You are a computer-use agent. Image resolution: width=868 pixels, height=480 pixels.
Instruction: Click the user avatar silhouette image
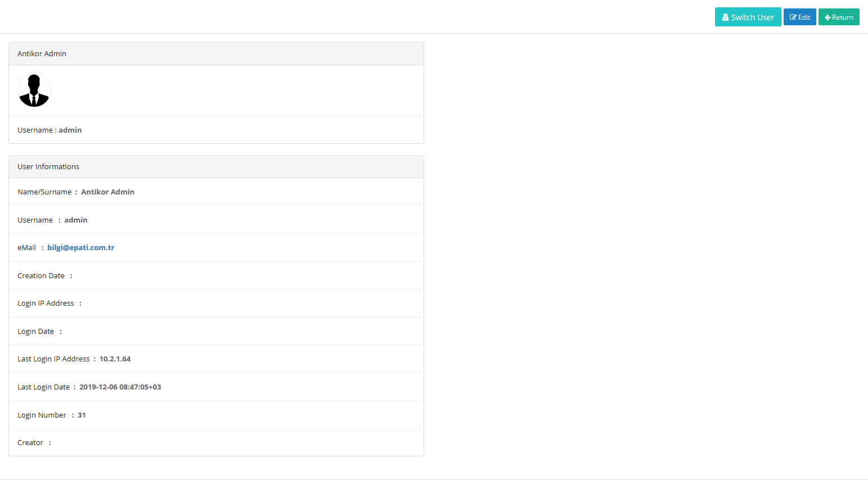coord(34,90)
